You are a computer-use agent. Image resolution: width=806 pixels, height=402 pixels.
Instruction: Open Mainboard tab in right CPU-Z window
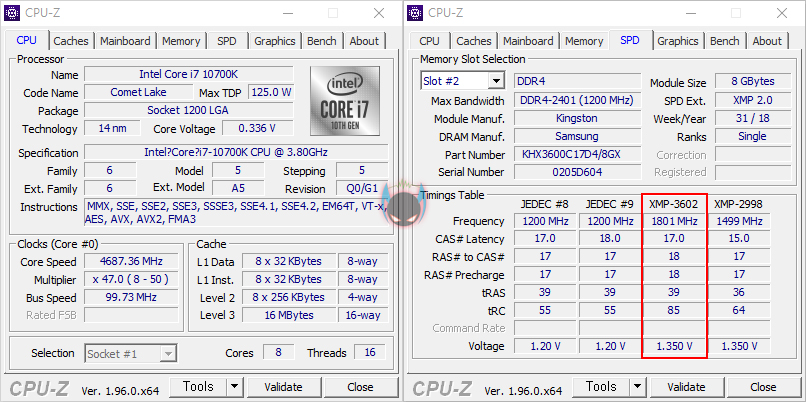click(528, 41)
